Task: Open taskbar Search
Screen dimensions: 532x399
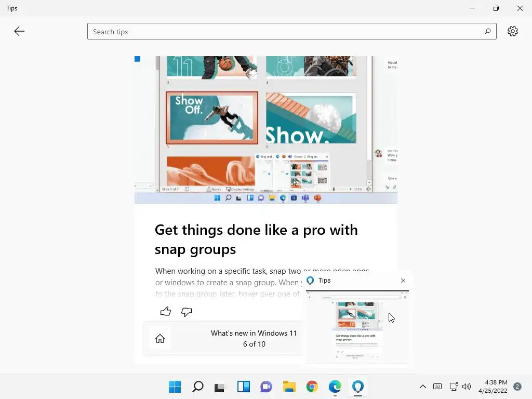Action: [198, 387]
